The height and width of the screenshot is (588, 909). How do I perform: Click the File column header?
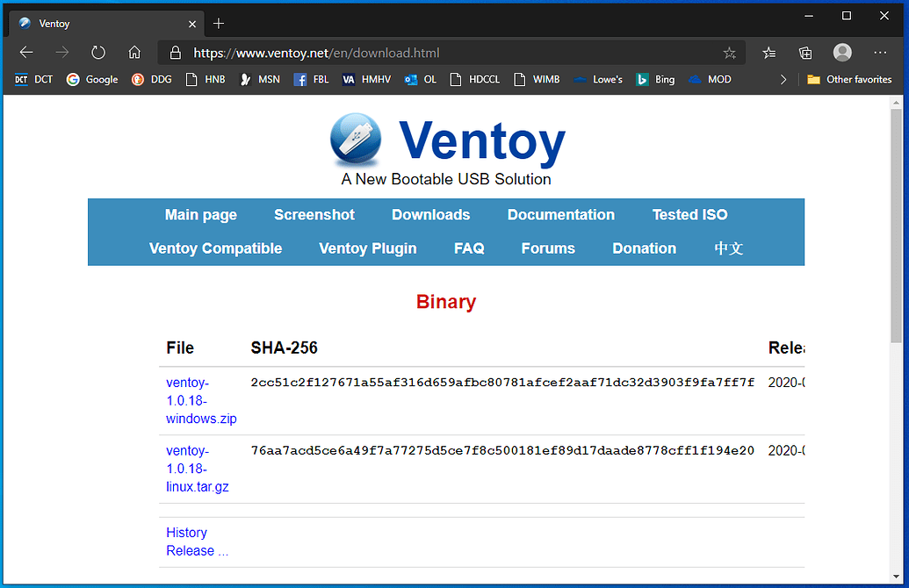[180, 348]
